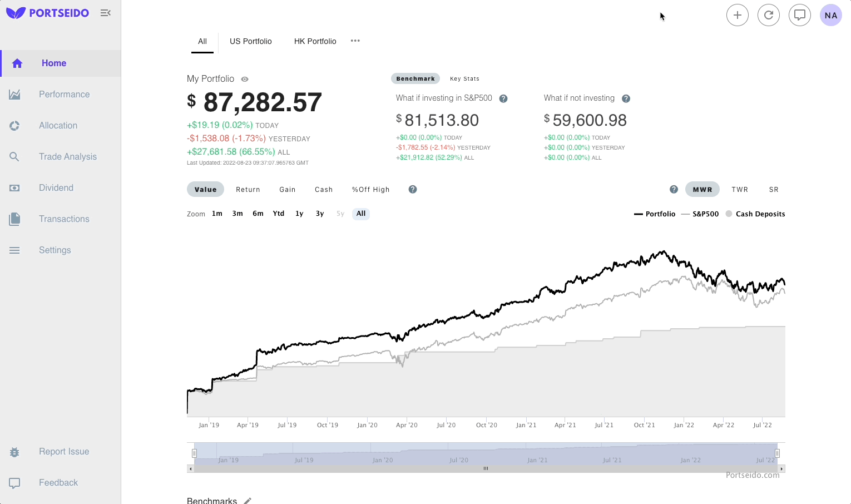Viewport: 851px width, 504px height.
Task: Open Transactions using the document icon
Action: coord(14,219)
